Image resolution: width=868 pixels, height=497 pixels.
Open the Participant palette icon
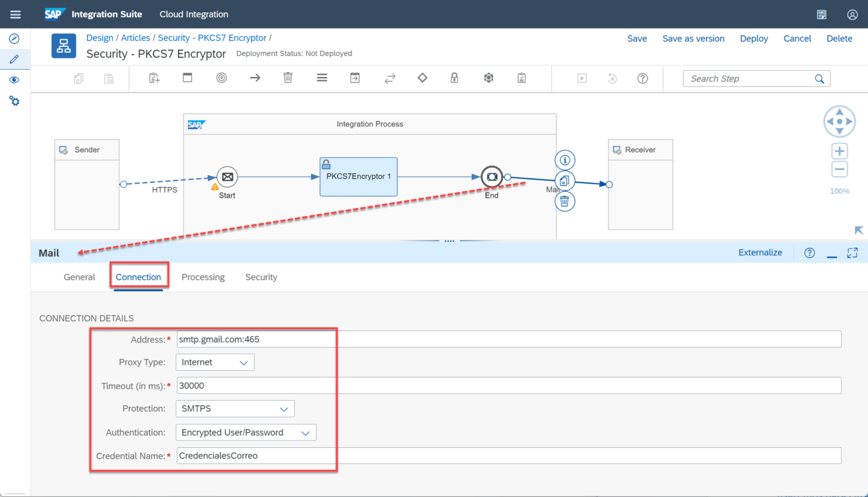[x=155, y=78]
